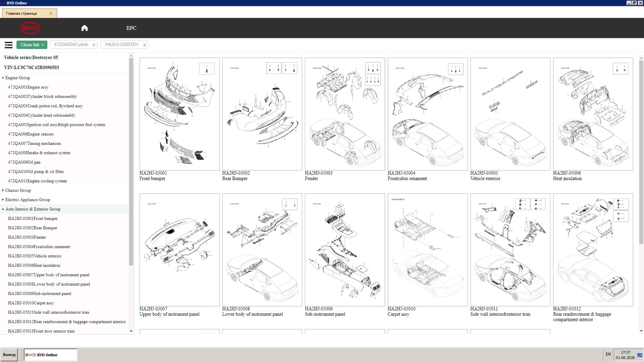
Task: Open 472QA011Engine cooling system
Action: click(x=37, y=181)
